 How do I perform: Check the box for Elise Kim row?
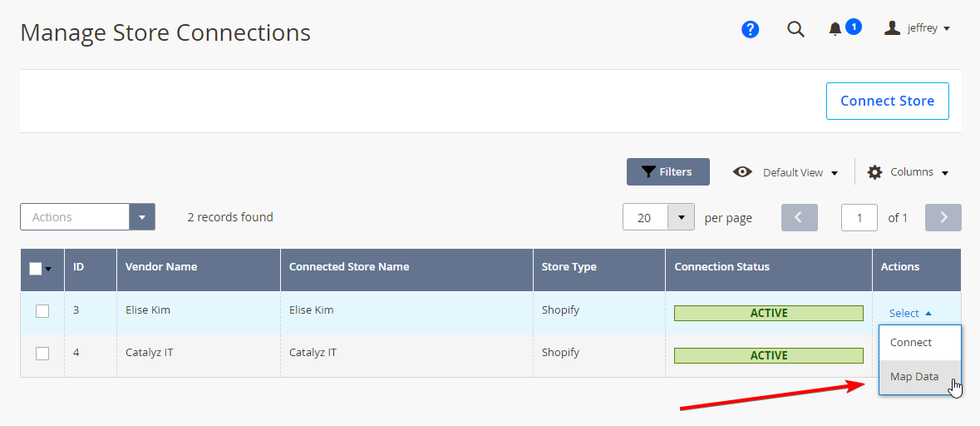pos(42,311)
